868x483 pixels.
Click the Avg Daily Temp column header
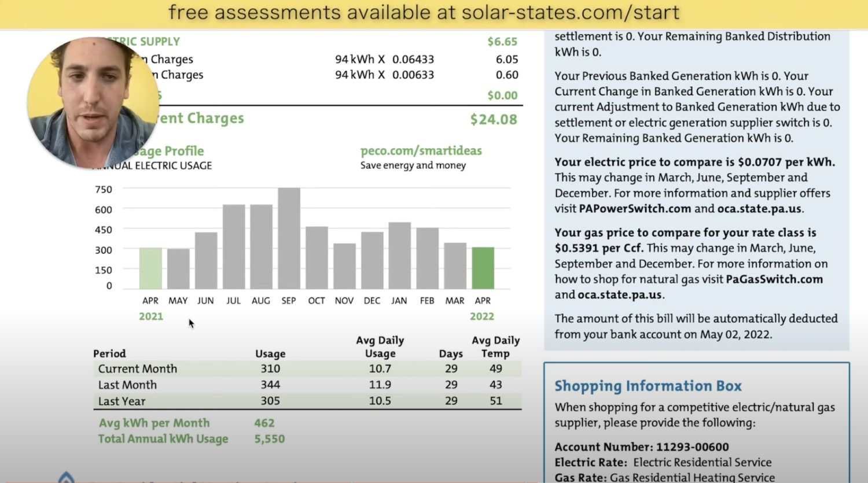click(x=495, y=347)
